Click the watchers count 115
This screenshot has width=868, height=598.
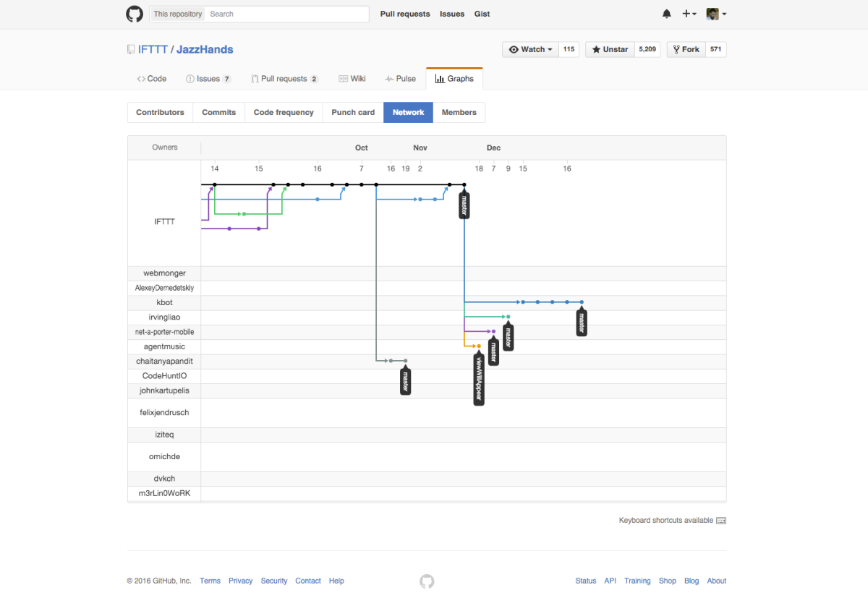point(569,49)
